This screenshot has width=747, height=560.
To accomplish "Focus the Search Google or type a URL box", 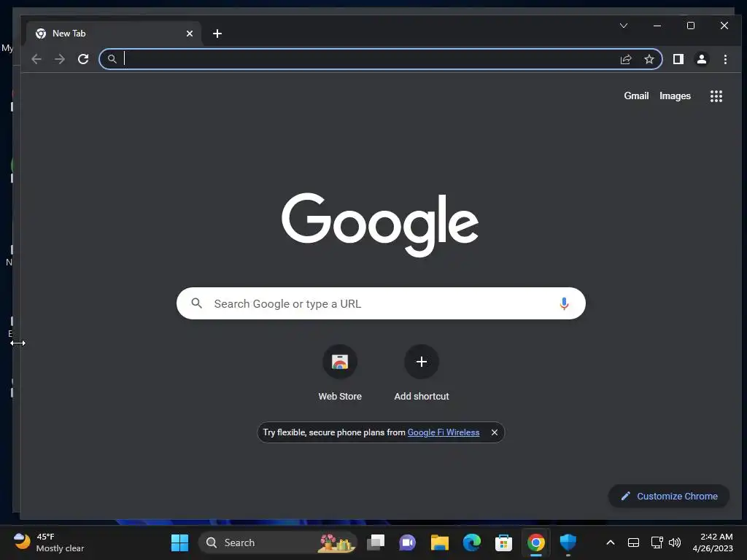I will 381,303.
